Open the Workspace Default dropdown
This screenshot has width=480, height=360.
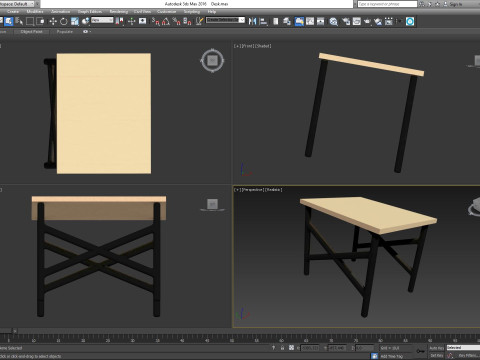(x=17, y=4)
